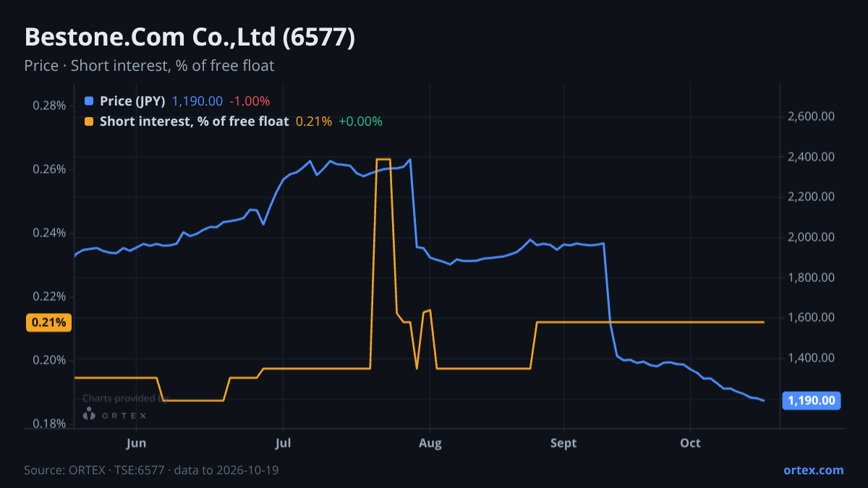Screen dimensions: 868x488
Task: Click the 2,000.00 right axis label
Action: coord(812,237)
